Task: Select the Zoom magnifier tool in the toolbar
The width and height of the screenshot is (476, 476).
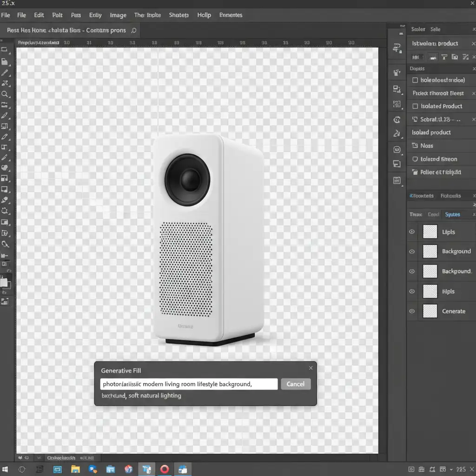Action: (5, 94)
